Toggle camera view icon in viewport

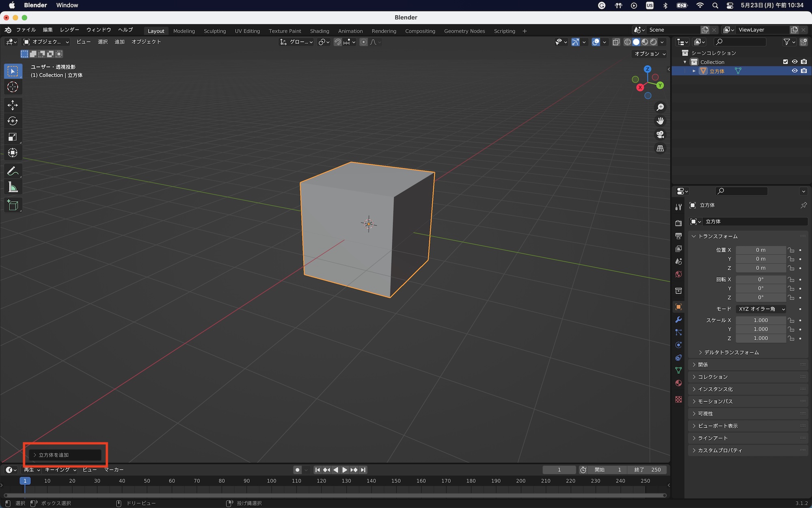pyautogui.click(x=660, y=135)
